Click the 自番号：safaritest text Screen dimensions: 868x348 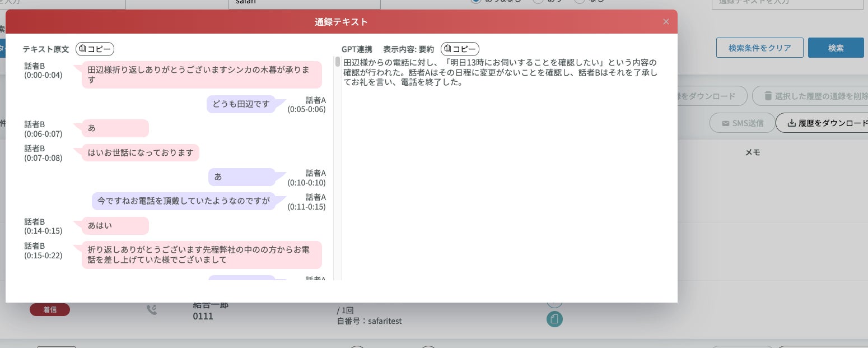pyautogui.click(x=369, y=321)
